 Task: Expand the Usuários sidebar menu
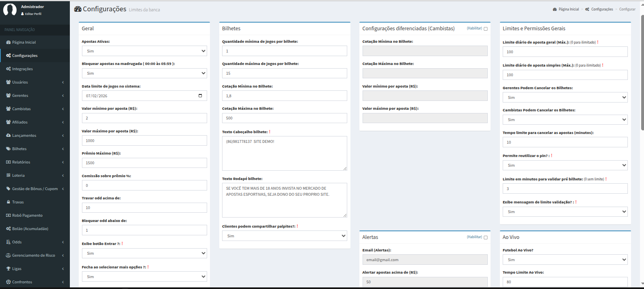coord(35,82)
